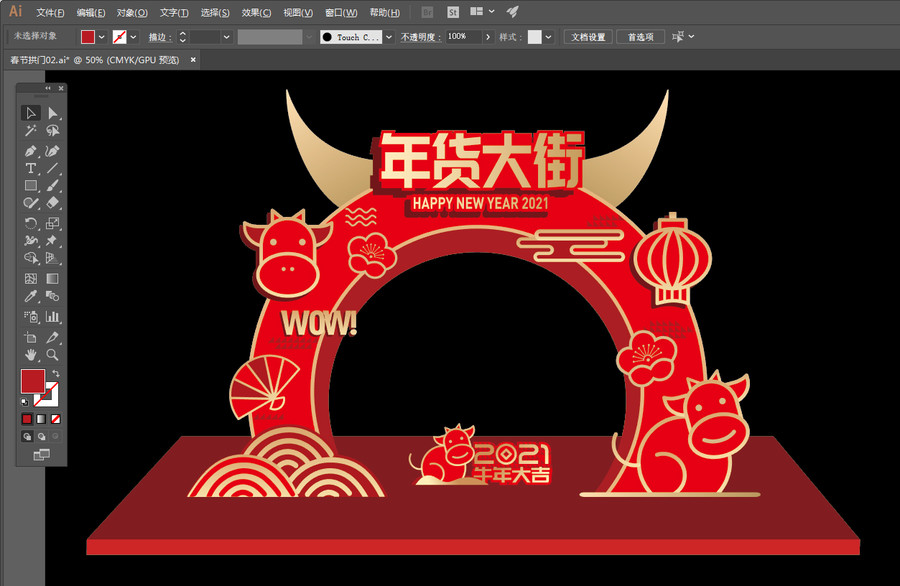Click the 文档设置 button
900x586 pixels.
click(x=588, y=37)
